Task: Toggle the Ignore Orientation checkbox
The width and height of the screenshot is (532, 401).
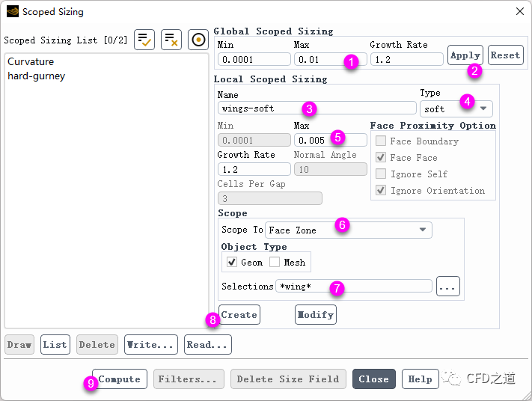Action: pos(381,190)
